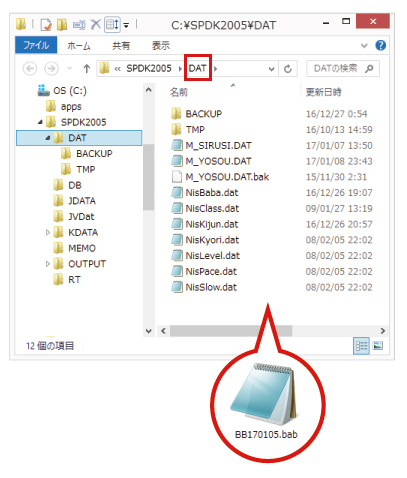Click the Rename icon in title bar
The height and width of the screenshot is (478, 407).
79,24
